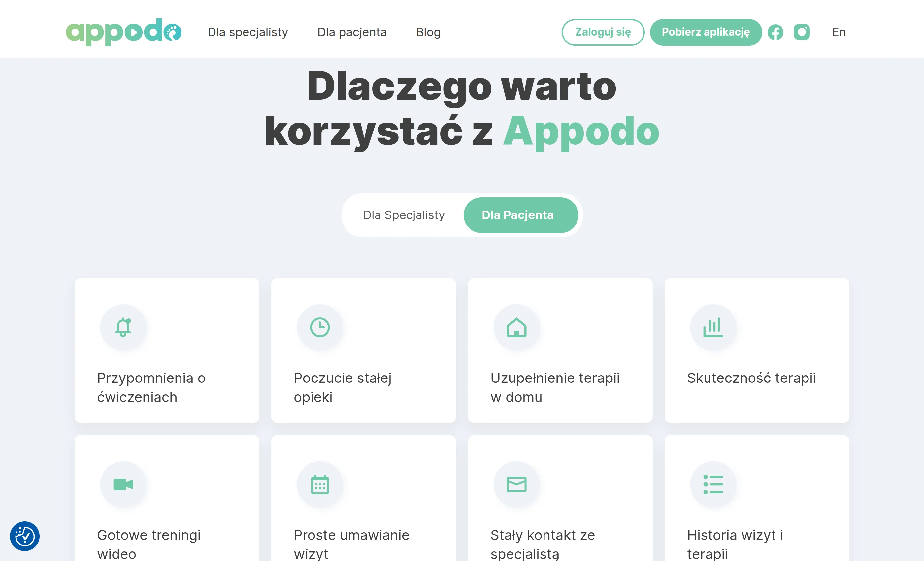Open the cookie consent settings badge
The width and height of the screenshot is (924, 561).
click(x=25, y=536)
